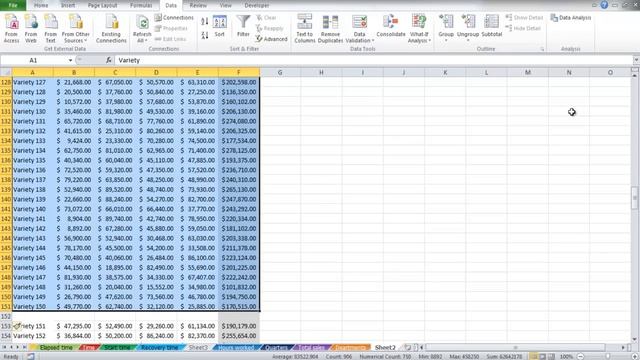Click the zoom slider in status bar
The height and width of the screenshot is (360, 640).
(608, 356)
